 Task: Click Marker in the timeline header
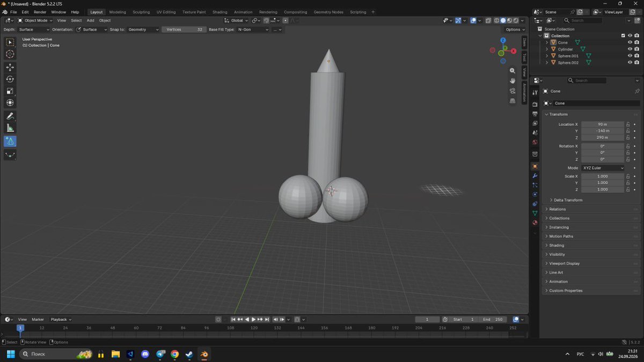38,319
